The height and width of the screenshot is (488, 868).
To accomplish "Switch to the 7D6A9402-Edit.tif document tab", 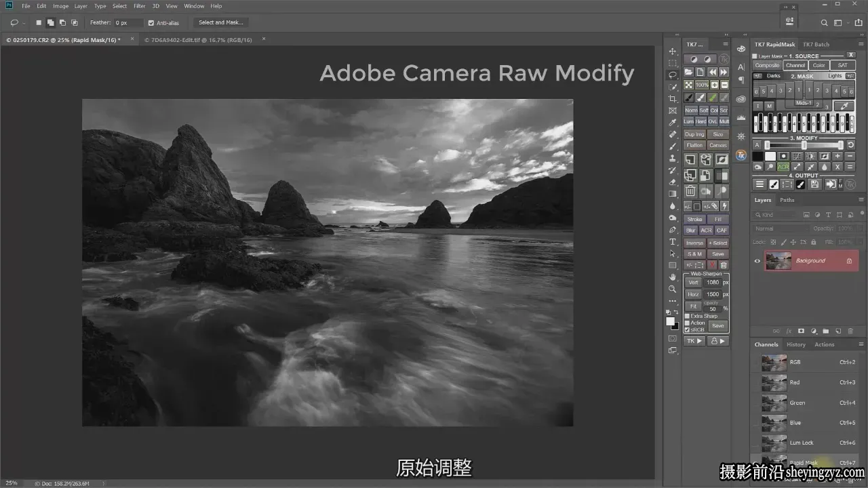I will coord(199,40).
